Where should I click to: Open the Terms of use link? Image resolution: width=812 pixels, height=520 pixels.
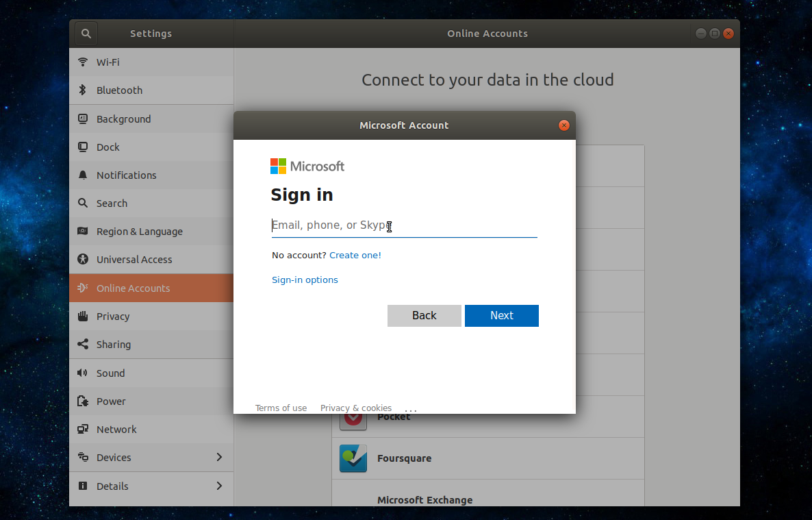(x=281, y=408)
